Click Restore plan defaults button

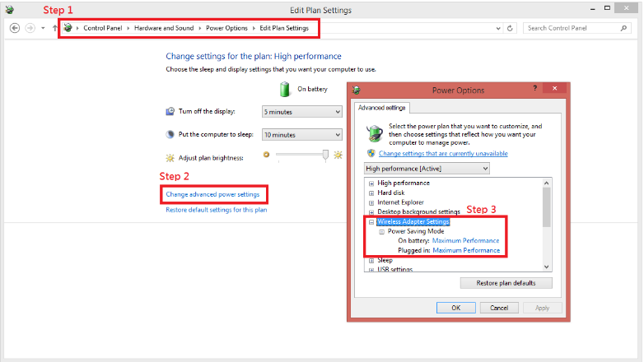506,283
